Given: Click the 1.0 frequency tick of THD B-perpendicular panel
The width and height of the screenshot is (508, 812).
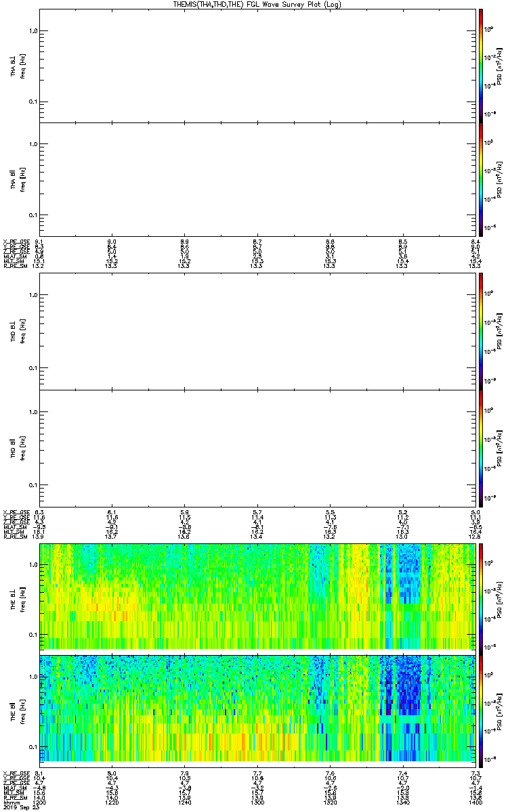Looking at the screenshot, I should click(x=32, y=295).
